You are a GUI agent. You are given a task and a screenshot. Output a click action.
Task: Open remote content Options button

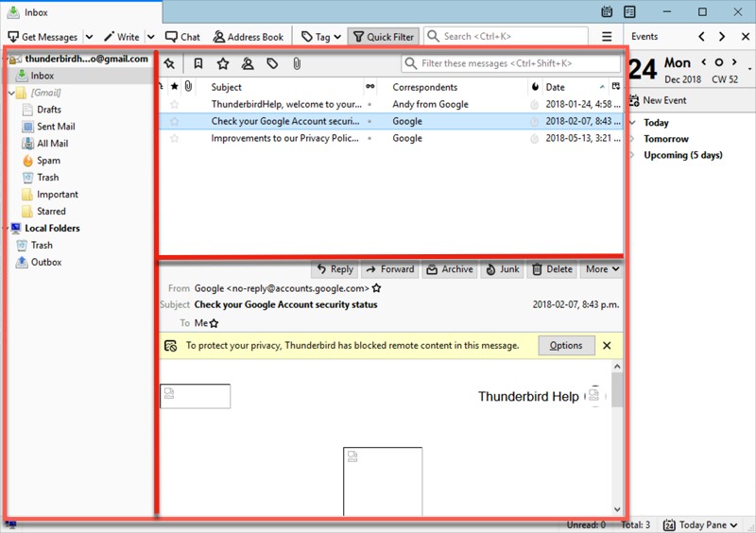(x=566, y=345)
